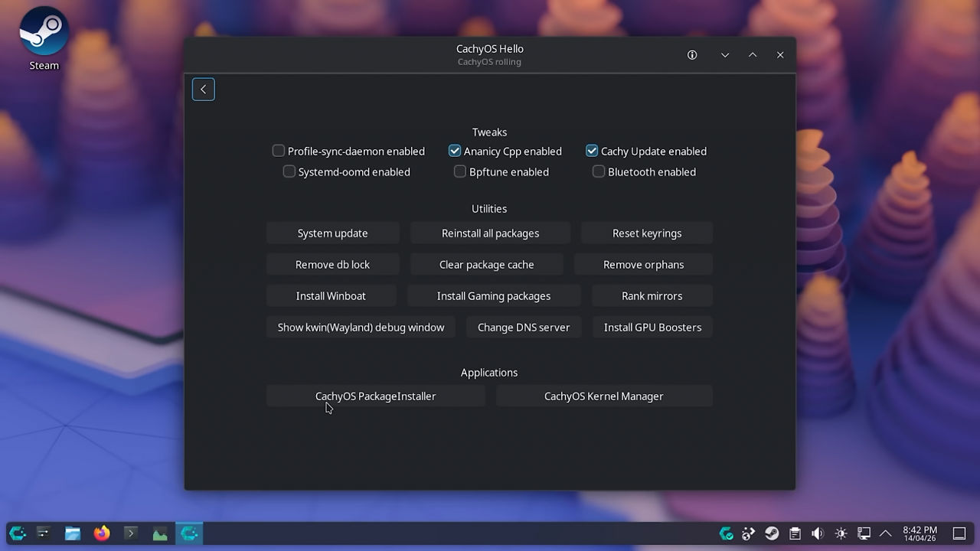Open the CachyOS application launcher in taskbar
This screenshot has width=980, height=551.
[x=18, y=533]
